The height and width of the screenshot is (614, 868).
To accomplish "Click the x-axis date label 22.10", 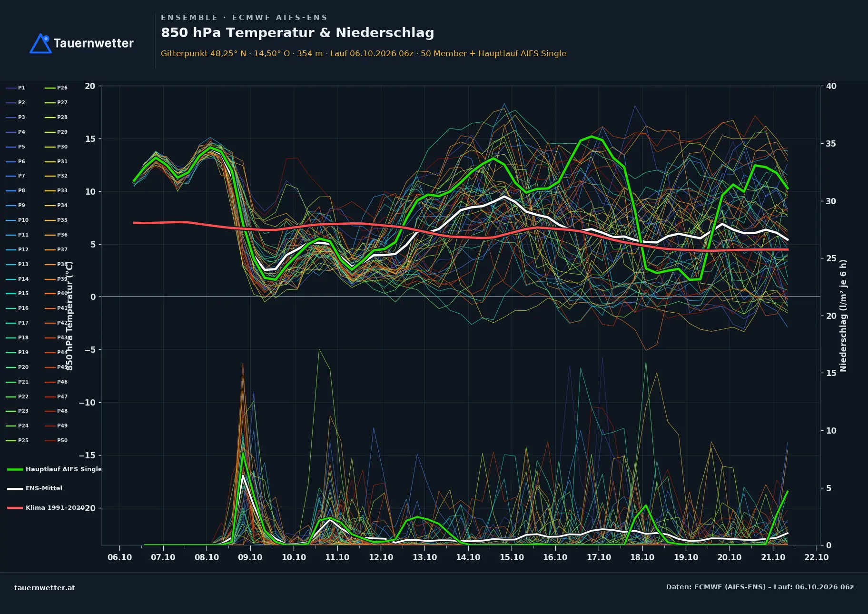I will tap(816, 557).
